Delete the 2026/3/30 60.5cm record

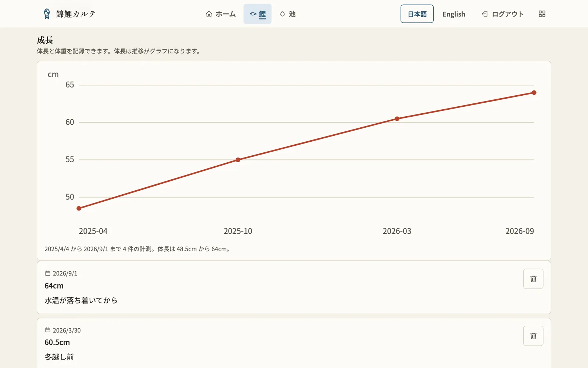pyautogui.click(x=533, y=336)
